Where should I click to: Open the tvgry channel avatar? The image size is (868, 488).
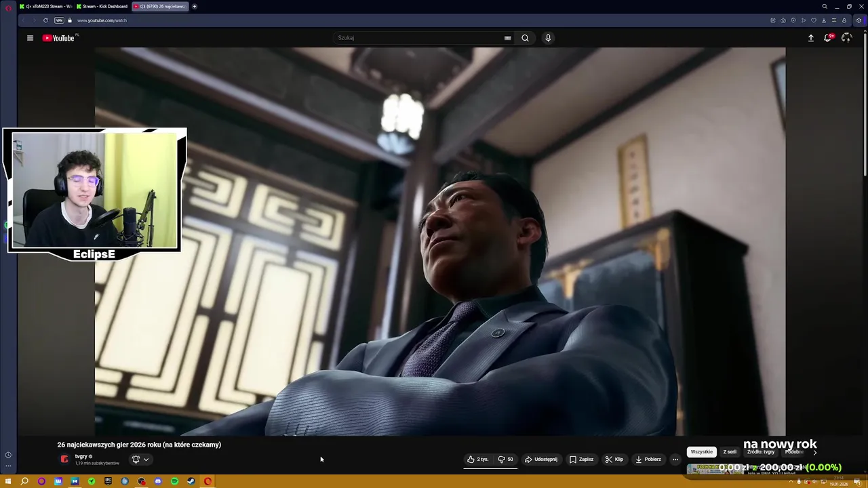click(64, 460)
